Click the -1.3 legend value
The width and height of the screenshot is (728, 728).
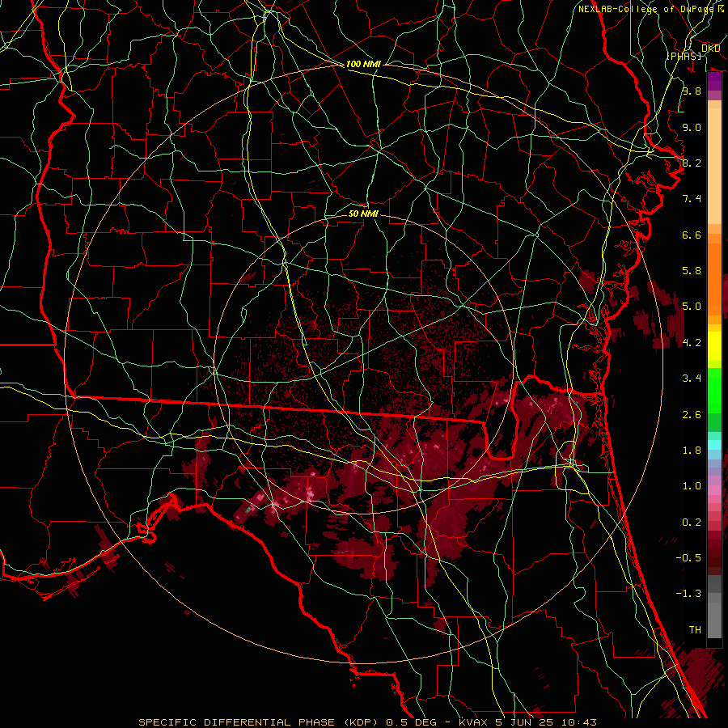click(x=688, y=594)
